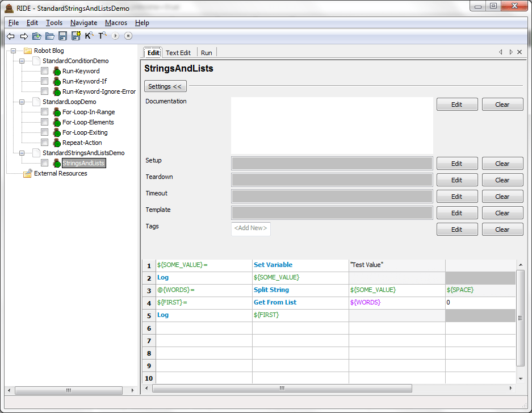Click the Open Directory folder icon
The image size is (532, 413).
(x=50, y=36)
